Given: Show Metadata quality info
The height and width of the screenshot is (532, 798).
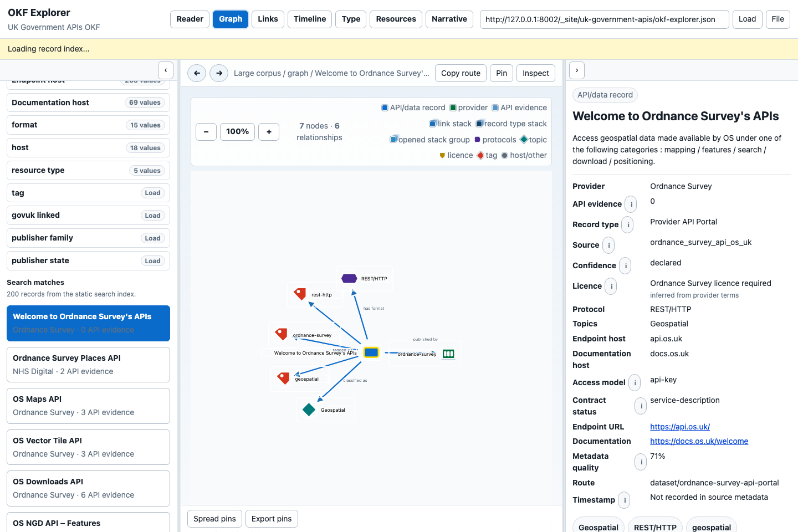Looking at the screenshot, I should click(x=641, y=462).
